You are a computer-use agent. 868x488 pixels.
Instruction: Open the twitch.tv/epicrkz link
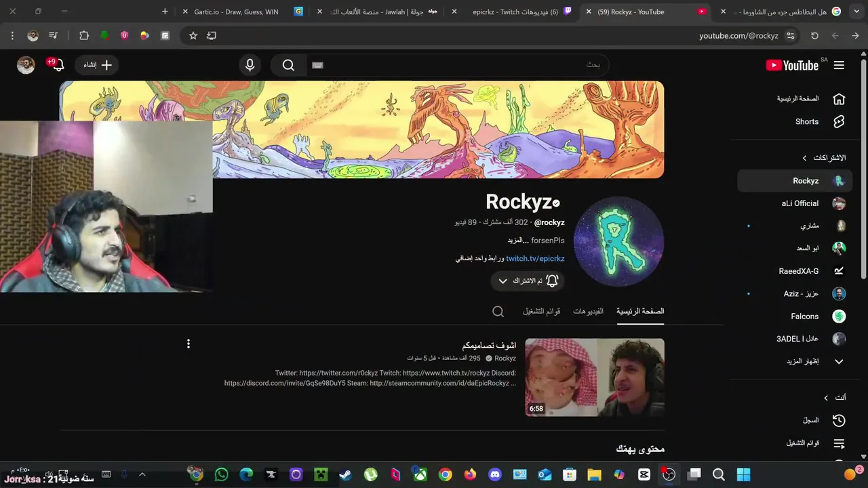pyautogui.click(x=535, y=258)
